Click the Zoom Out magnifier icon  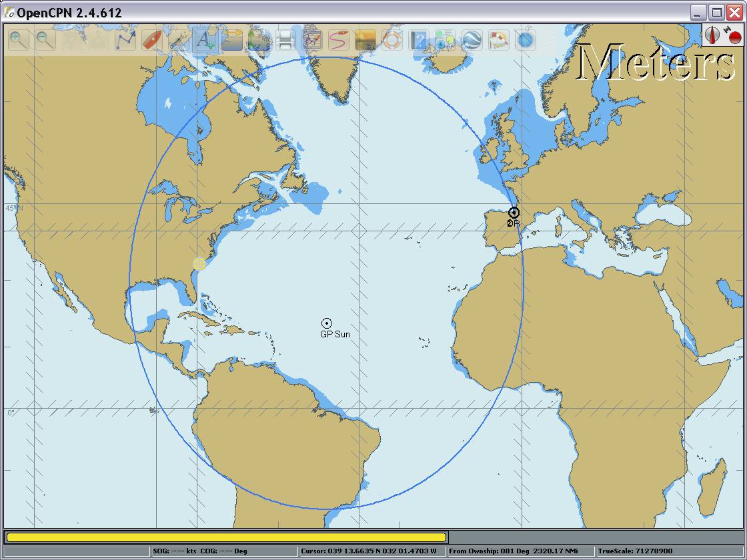click(45, 40)
